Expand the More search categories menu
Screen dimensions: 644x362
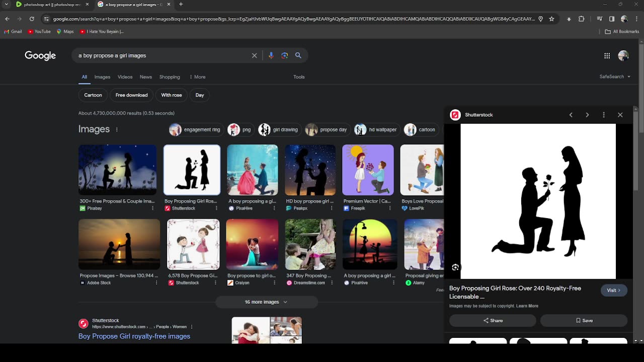pyautogui.click(x=197, y=77)
